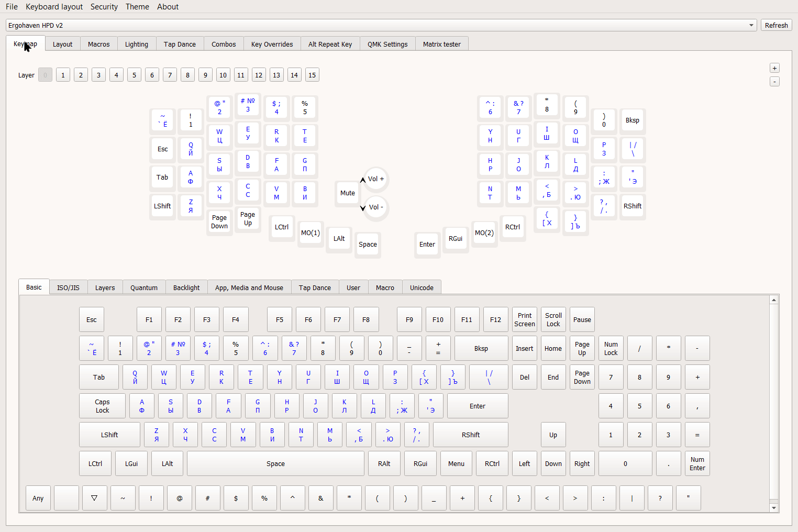
Task: Click the MO(2) key on the right half
Action: (484, 233)
